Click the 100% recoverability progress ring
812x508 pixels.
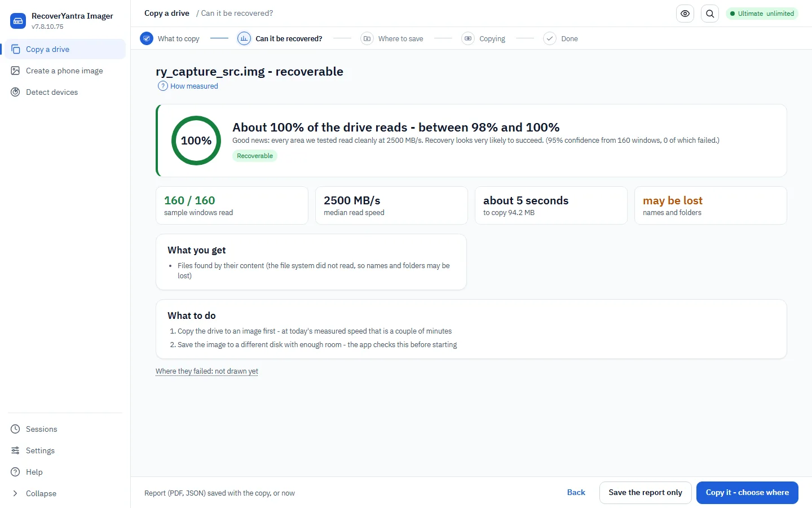[196, 141]
